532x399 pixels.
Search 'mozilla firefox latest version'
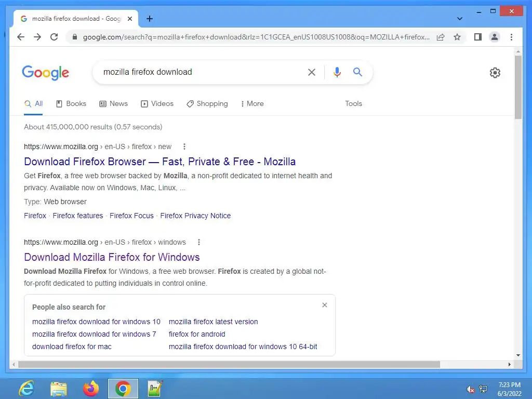tap(214, 322)
